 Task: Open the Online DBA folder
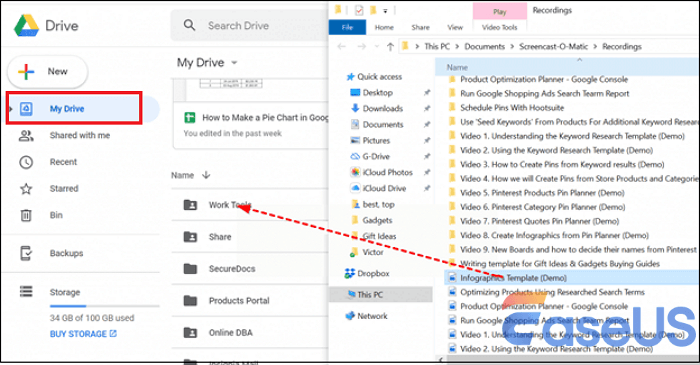[250, 333]
